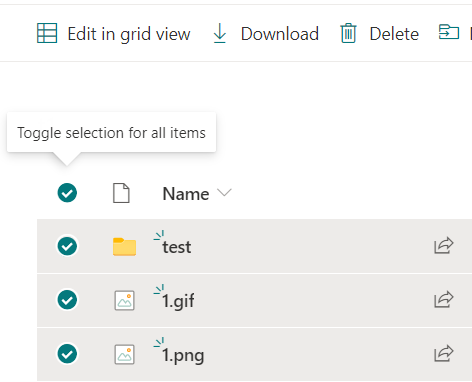Click the share icon for test folder

pos(444,246)
